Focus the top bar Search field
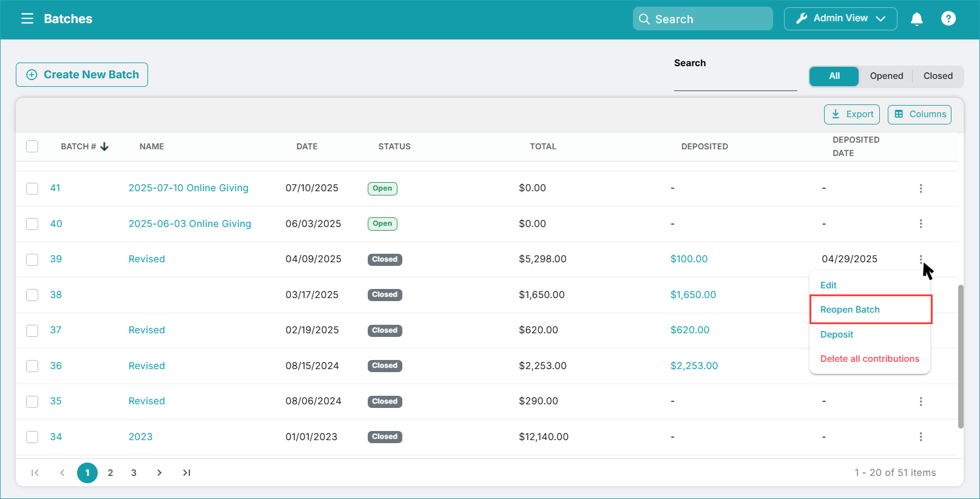980x499 pixels. pyautogui.click(x=703, y=19)
